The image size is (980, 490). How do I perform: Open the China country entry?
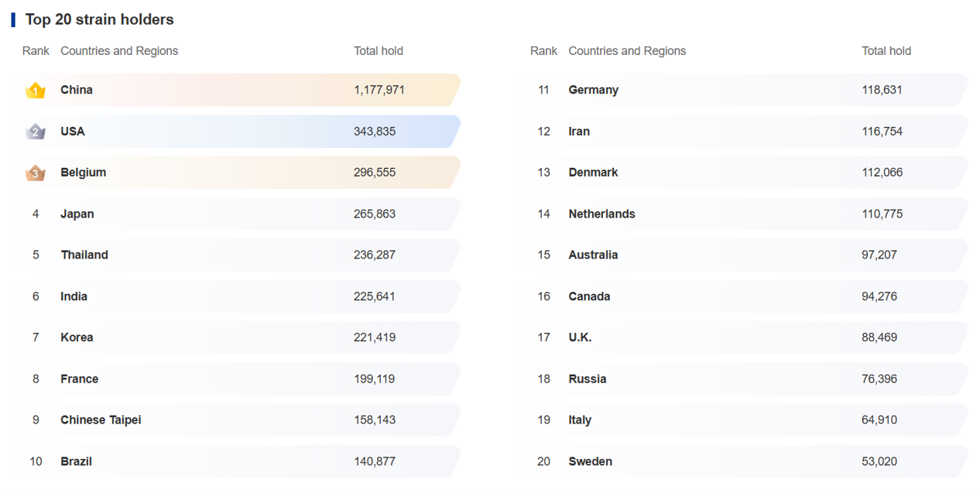click(x=77, y=90)
